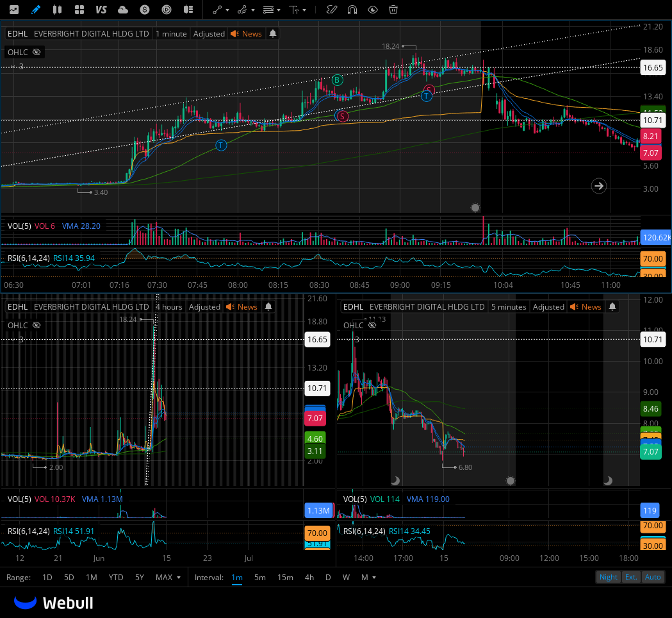This screenshot has height=618, width=672.
Task: Select the multi-point path drawing tool
Action: point(242,10)
